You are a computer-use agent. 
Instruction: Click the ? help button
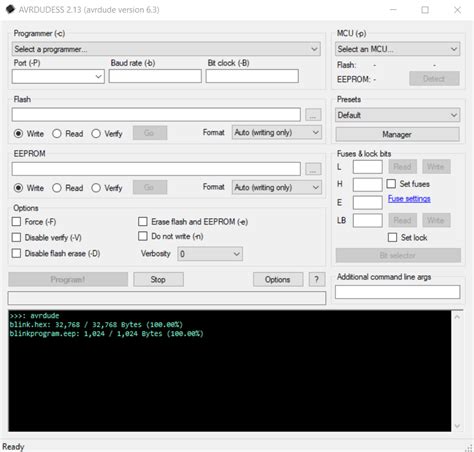click(317, 280)
